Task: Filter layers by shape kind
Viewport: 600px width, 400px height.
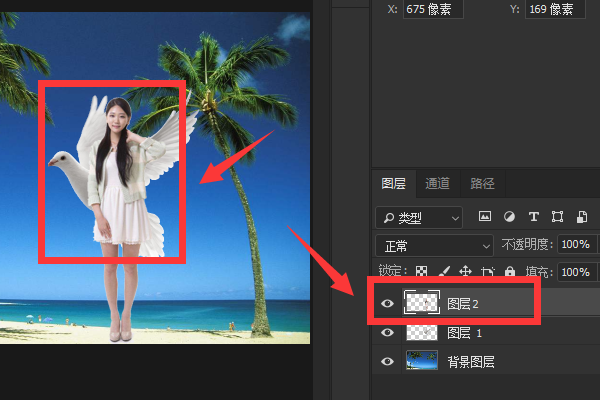Action: click(557, 217)
